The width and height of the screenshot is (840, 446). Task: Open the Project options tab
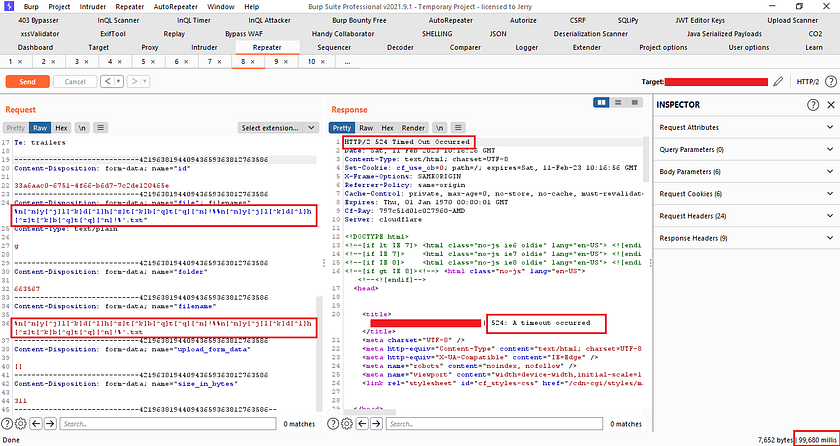coord(663,47)
